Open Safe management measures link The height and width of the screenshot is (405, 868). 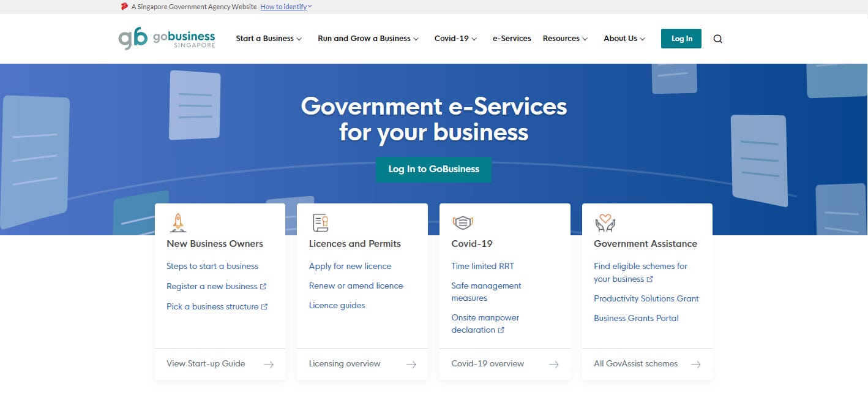(486, 292)
